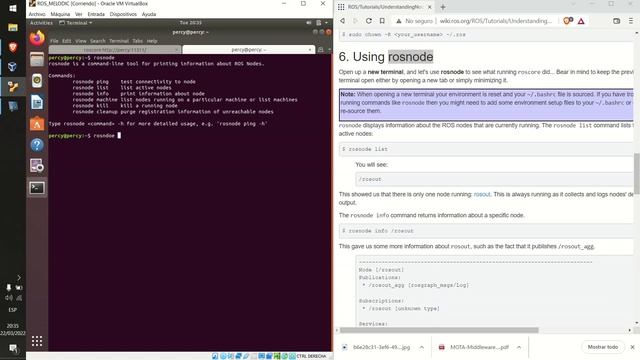Open the browser hamburger menu

(631, 21)
